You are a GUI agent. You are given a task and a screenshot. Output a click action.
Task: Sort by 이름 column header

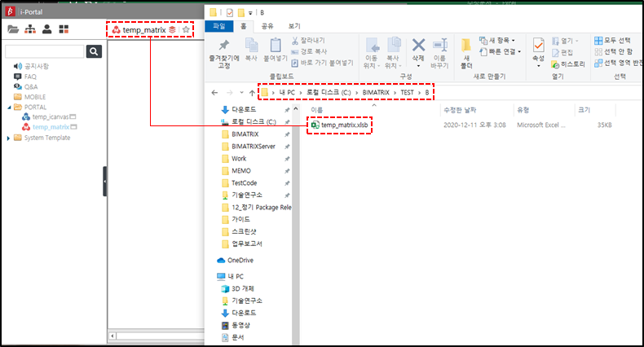[x=316, y=109]
